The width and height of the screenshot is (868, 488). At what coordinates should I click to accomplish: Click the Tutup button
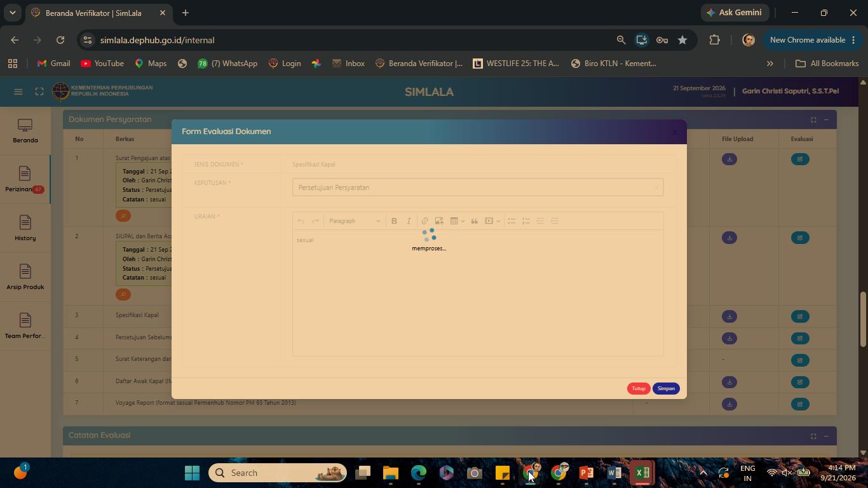(639, 388)
